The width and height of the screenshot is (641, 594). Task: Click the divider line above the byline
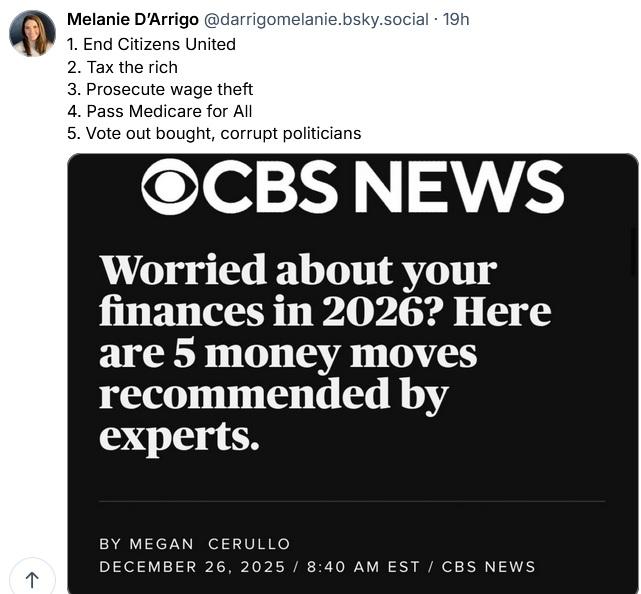coord(352,501)
